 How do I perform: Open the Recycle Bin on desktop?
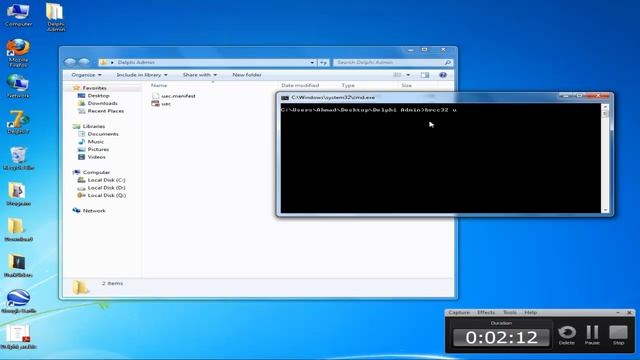pyautogui.click(x=18, y=158)
